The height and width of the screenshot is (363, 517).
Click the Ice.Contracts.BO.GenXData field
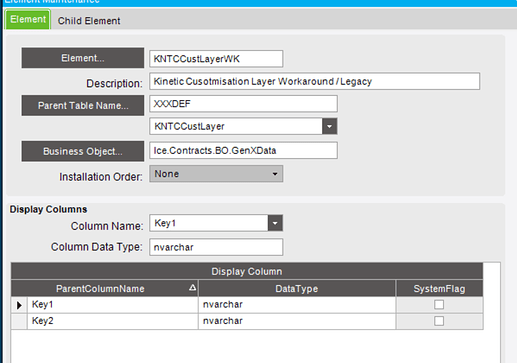[x=243, y=150]
